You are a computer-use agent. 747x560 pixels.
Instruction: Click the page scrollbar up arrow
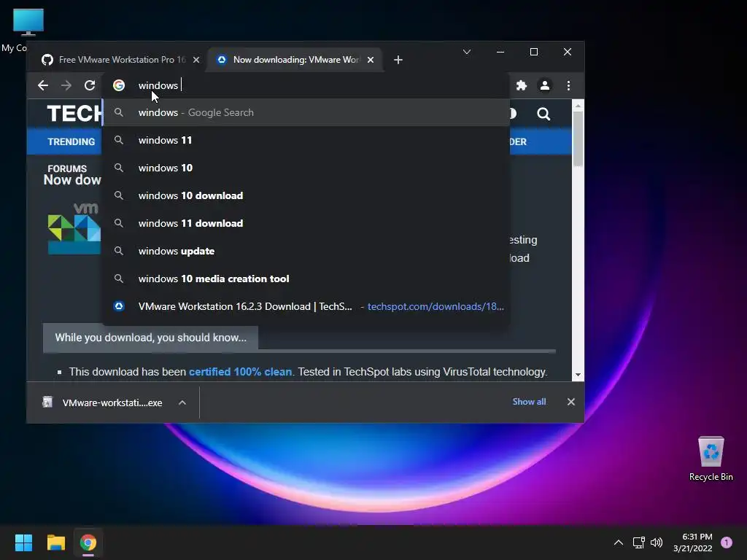578,106
